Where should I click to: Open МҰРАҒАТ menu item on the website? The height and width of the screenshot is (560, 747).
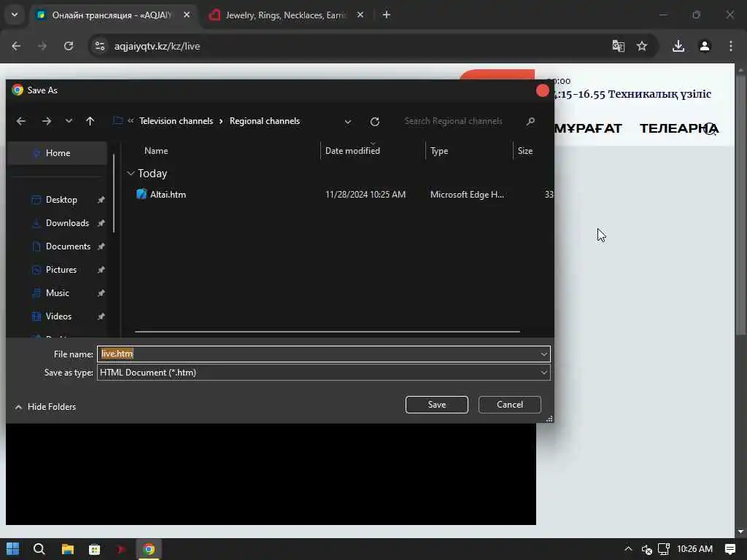pos(589,128)
